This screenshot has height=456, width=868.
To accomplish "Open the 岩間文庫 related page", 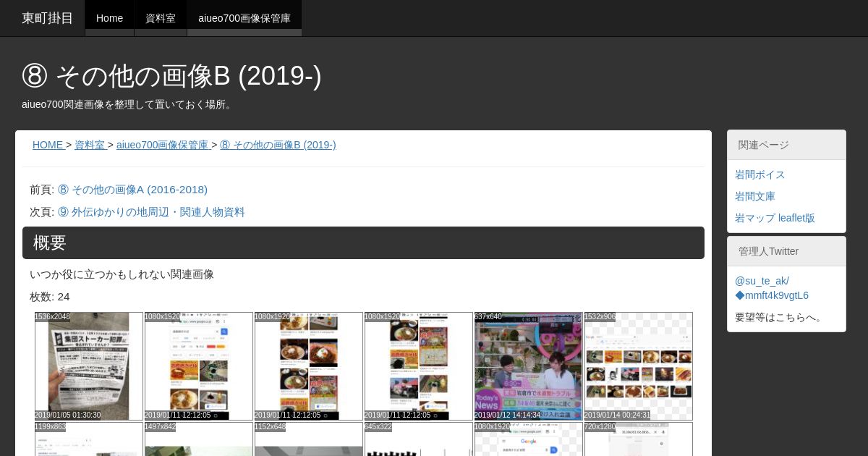I will coord(755,196).
